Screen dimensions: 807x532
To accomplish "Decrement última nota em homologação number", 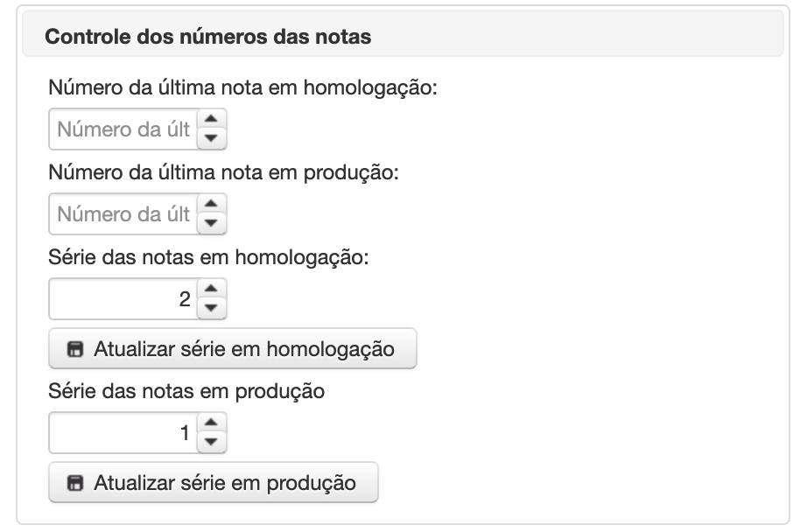I will pos(211,138).
